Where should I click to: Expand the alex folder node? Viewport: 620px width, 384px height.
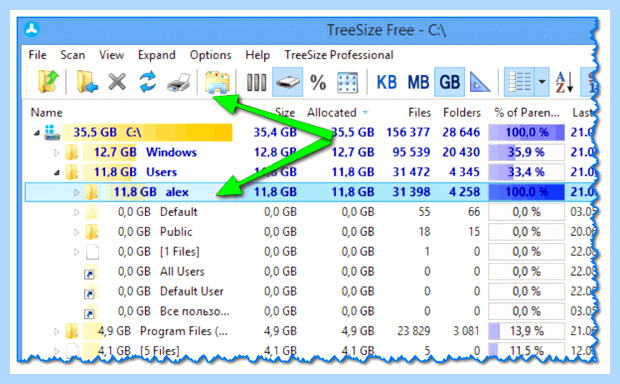(x=76, y=193)
